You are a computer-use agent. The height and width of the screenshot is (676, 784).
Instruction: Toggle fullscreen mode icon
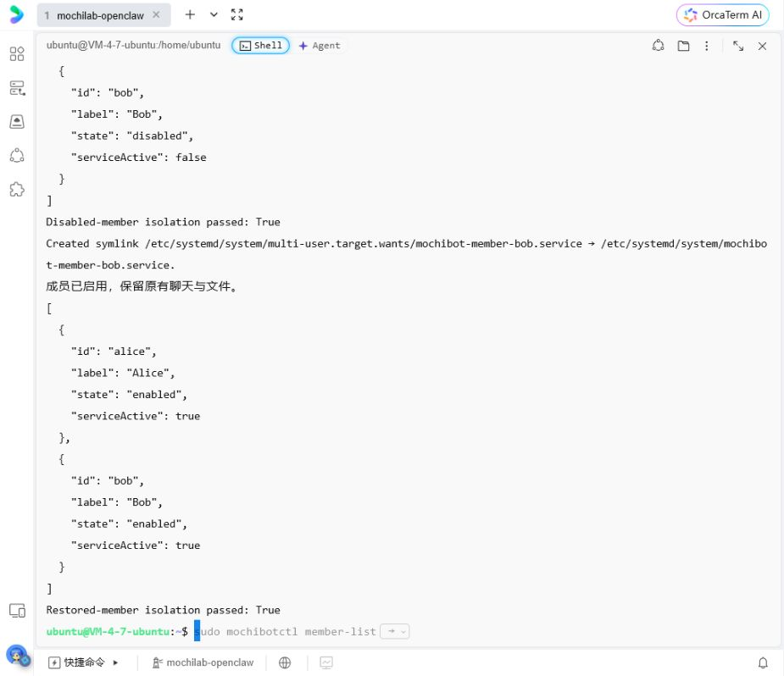coord(237,15)
